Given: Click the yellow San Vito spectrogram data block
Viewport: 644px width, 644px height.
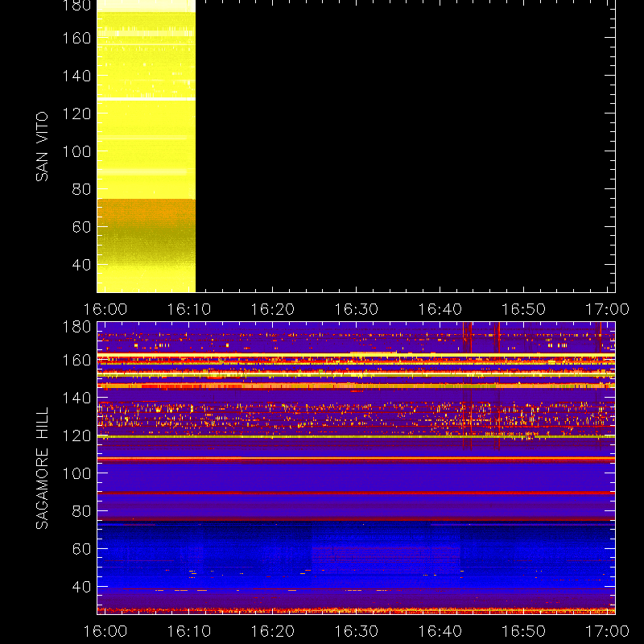Looking at the screenshot, I should pos(147,147).
